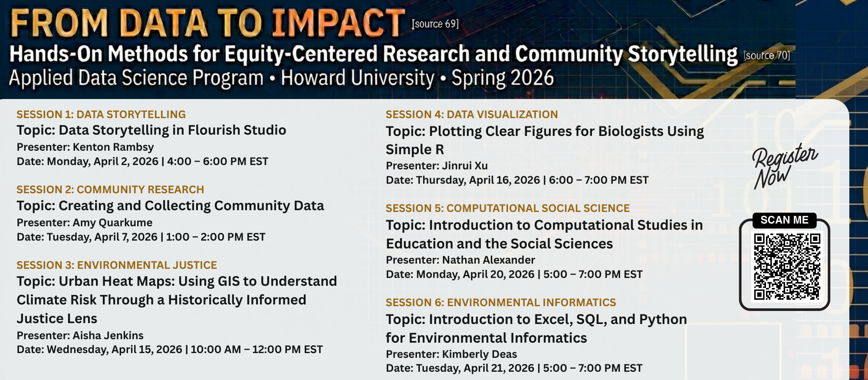This screenshot has height=380, width=868.
Task: Click presenter name Aisha Jenkins
Action: (108, 335)
